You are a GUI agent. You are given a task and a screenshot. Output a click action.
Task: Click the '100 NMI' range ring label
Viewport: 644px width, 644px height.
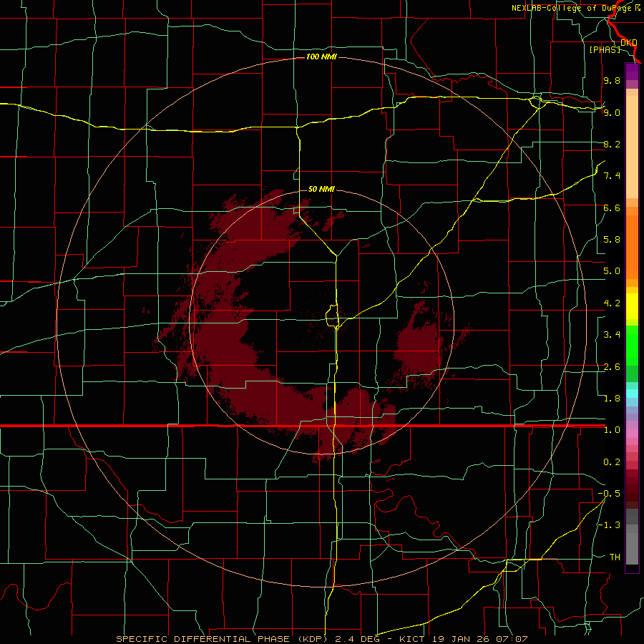click(x=321, y=57)
